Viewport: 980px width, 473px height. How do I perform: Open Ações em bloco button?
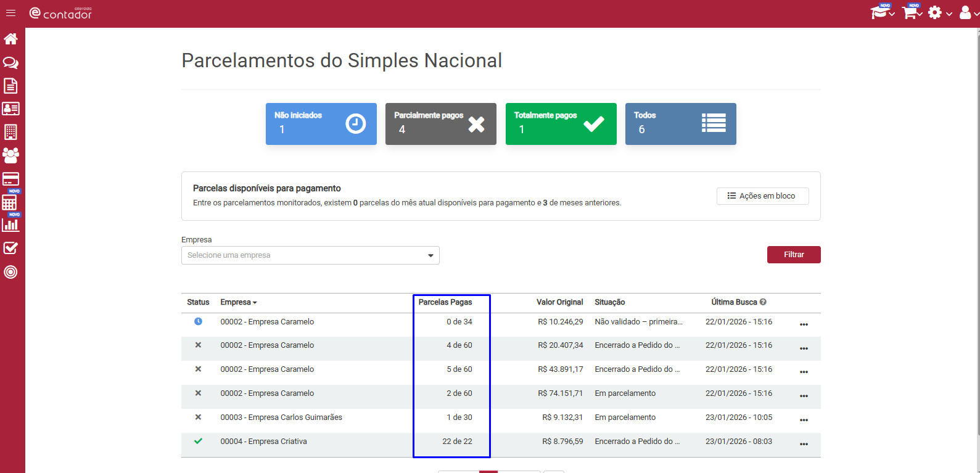pos(762,196)
